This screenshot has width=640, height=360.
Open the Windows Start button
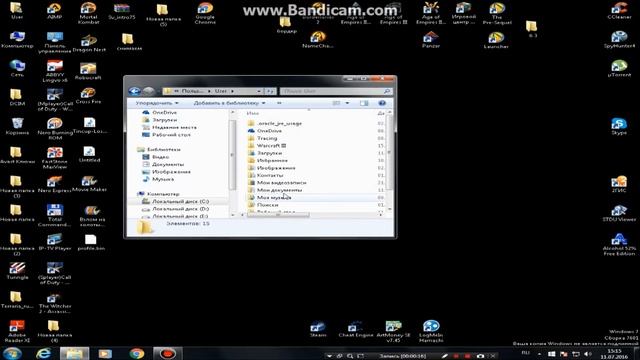[12, 353]
